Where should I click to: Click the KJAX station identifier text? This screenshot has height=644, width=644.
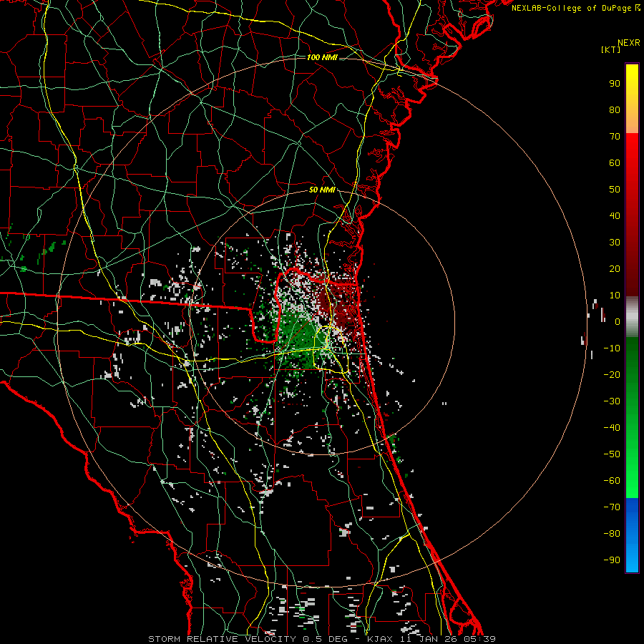pyautogui.click(x=381, y=639)
